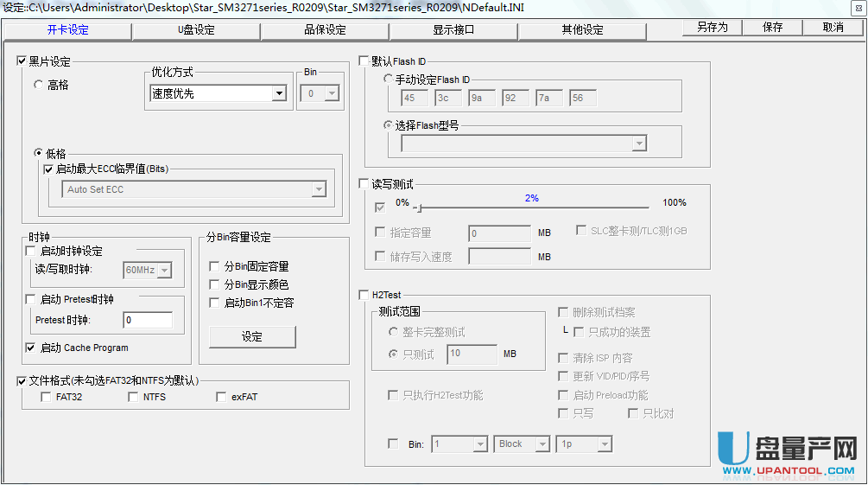Select the 高格 radio button
This screenshot has width=868, height=485.
(x=39, y=85)
